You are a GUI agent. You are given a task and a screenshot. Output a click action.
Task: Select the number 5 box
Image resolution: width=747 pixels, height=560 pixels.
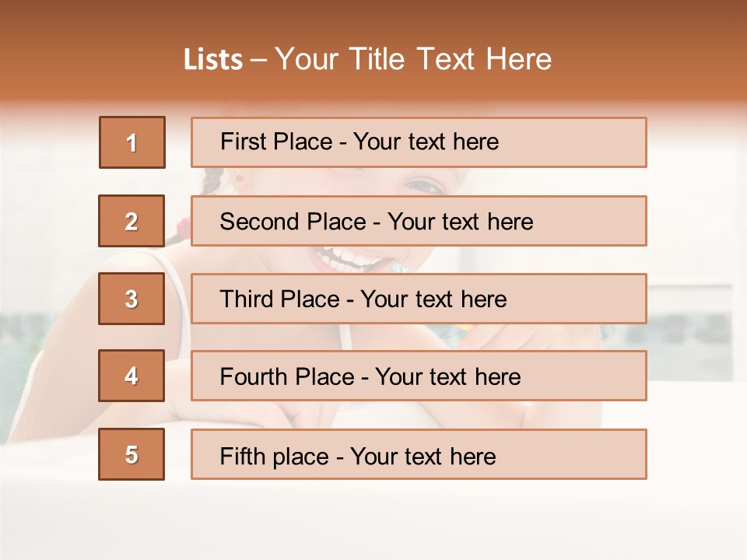click(x=132, y=454)
